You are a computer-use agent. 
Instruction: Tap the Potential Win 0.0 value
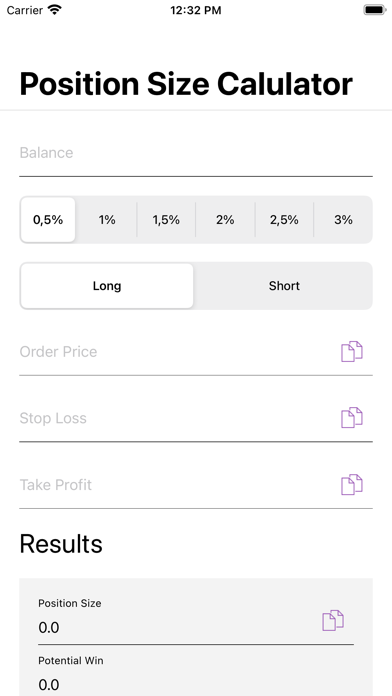pos(49,685)
